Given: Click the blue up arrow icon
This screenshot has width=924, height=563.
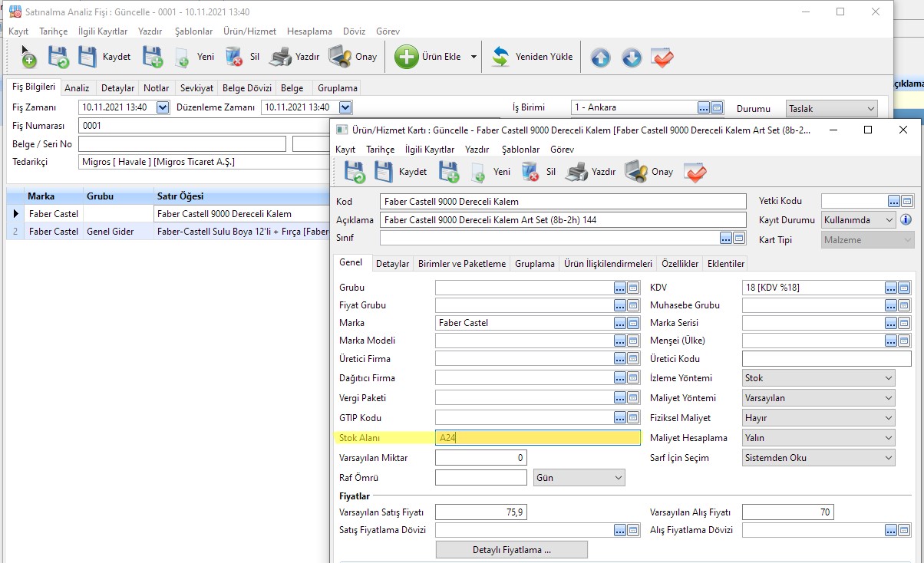Looking at the screenshot, I should pyautogui.click(x=600, y=58).
